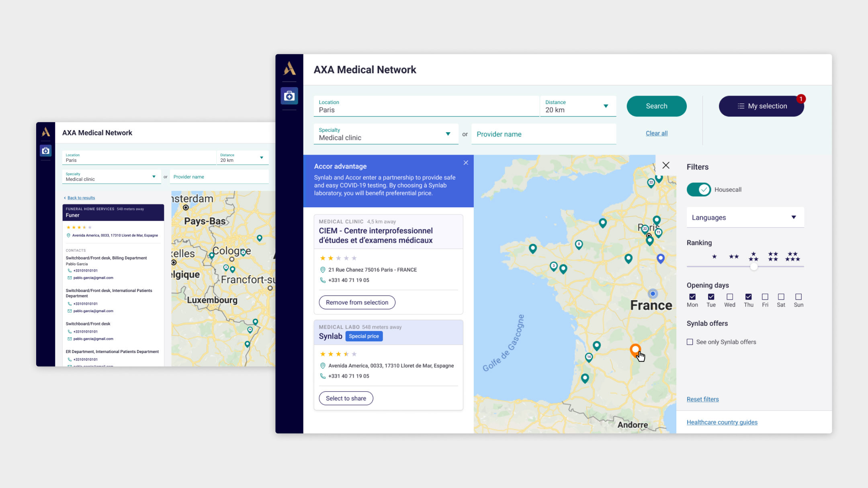Screen dimensions: 868x488
Task: Expand the Specialty dropdown in back window
Action: [x=112, y=177]
